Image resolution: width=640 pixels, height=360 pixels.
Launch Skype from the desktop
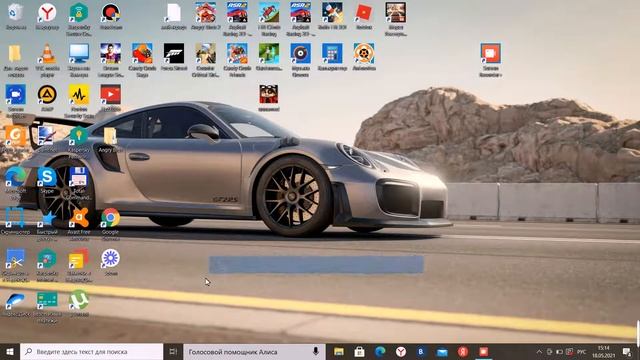coord(47,177)
